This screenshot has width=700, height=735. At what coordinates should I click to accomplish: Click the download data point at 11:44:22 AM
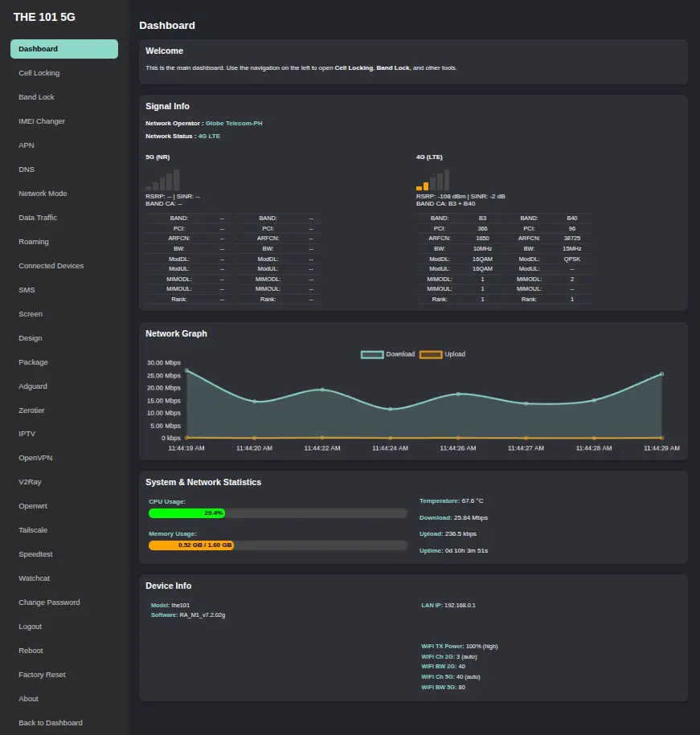click(x=322, y=390)
